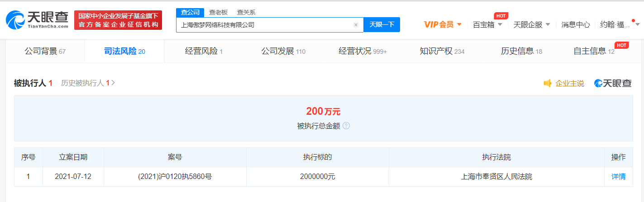Screen dimensions: 644x202
Task: Switch to the 公司背景 tab
Action: (45, 51)
